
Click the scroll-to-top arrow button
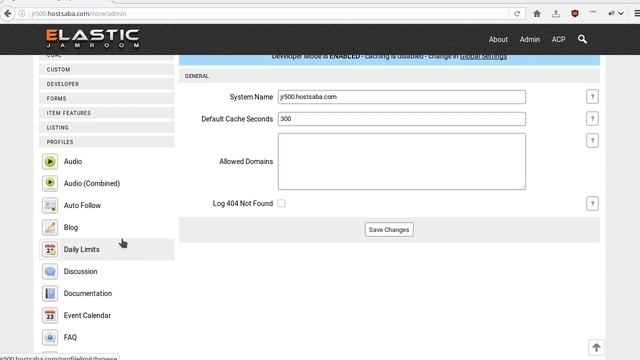tap(596, 347)
